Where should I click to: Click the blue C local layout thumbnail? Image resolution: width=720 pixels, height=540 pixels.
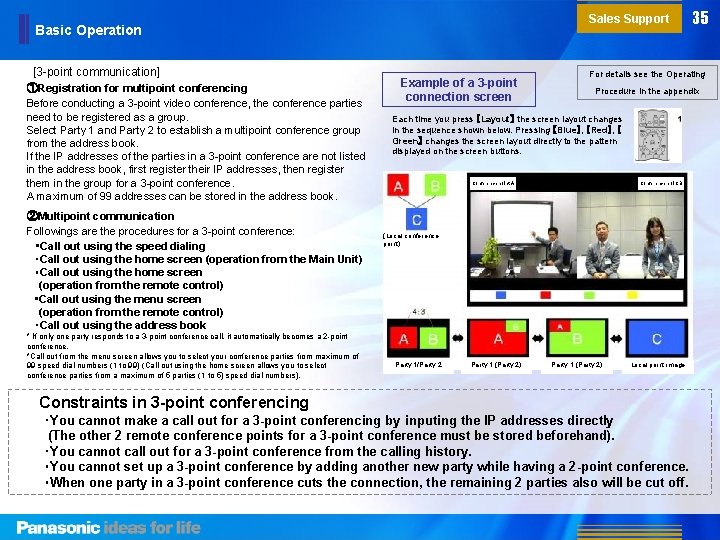click(x=657, y=338)
